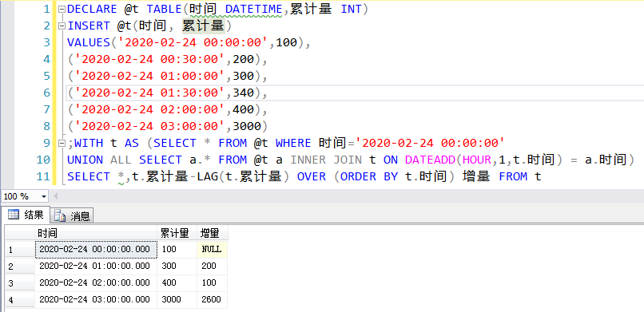Click the LAG function on line 11
644x312 pixels.
coord(208,176)
